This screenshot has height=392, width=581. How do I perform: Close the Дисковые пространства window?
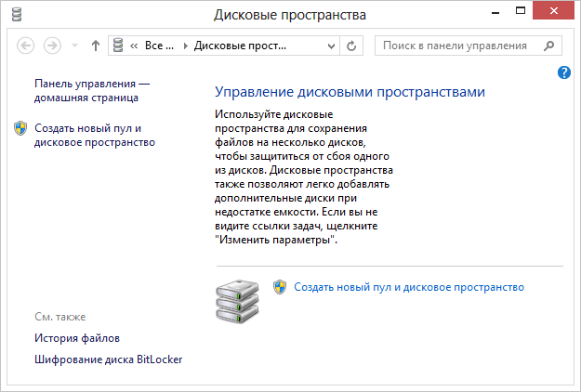[x=554, y=11]
